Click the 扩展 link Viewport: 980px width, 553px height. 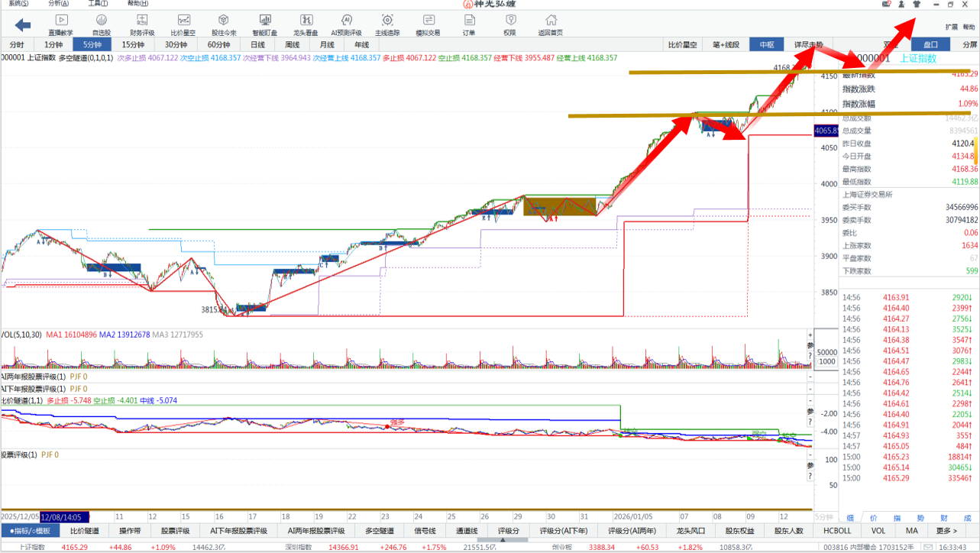click(951, 27)
